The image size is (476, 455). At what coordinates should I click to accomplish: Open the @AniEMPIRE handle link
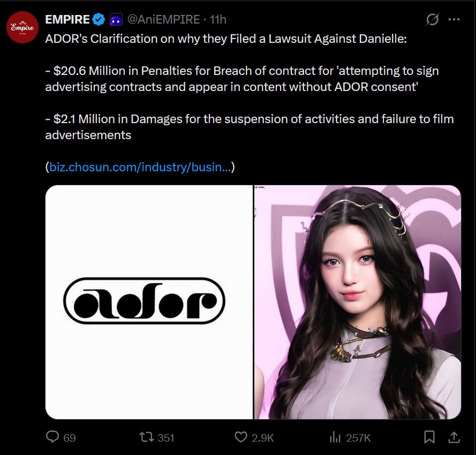click(163, 19)
